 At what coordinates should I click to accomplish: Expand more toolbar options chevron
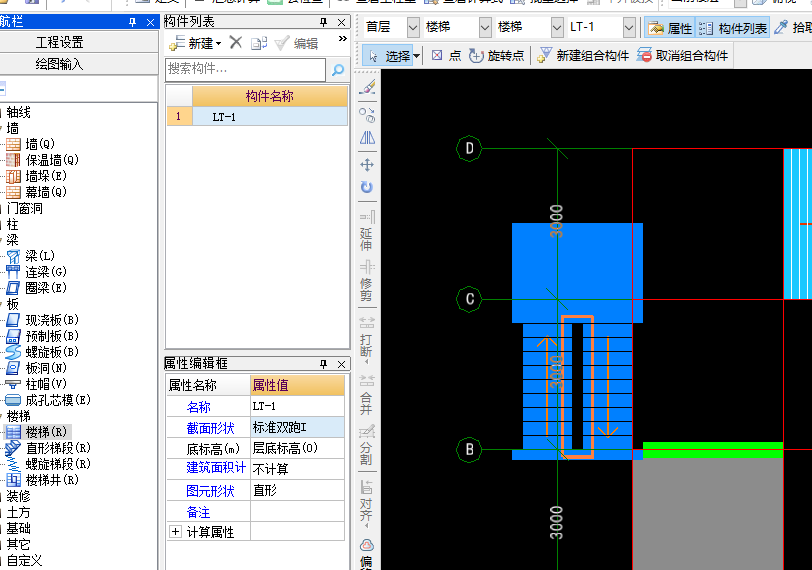click(x=342, y=39)
